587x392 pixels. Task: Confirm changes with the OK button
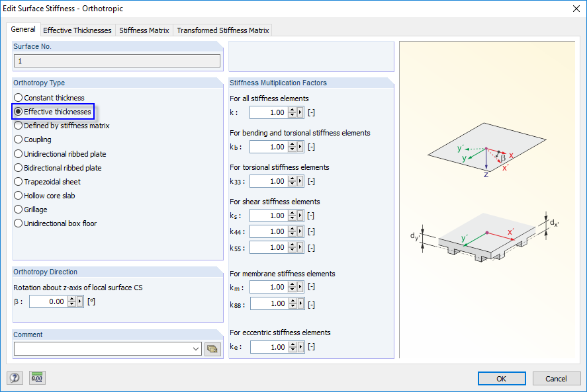click(x=501, y=378)
